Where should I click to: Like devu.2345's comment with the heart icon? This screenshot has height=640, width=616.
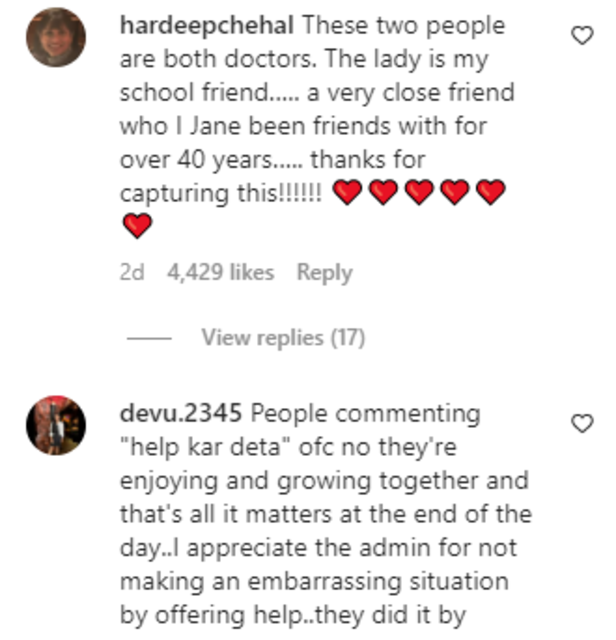tap(582, 423)
